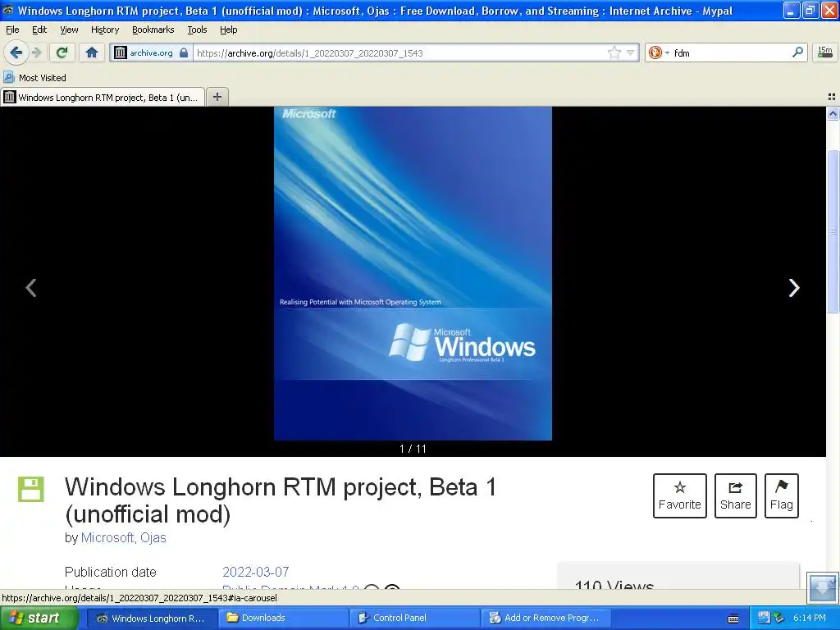Switch to Add or Remove Programs window
This screenshot has height=630, width=840.
point(547,618)
